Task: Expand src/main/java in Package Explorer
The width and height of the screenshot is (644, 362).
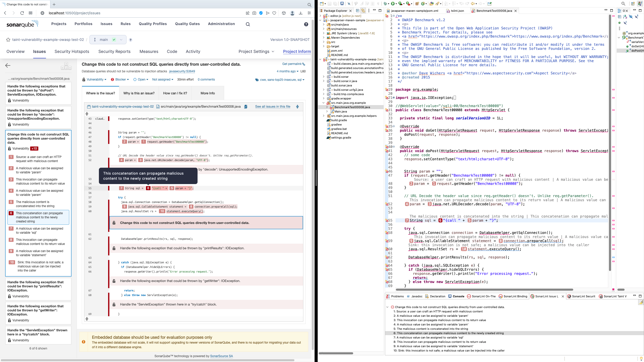Action: [x=324, y=25]
